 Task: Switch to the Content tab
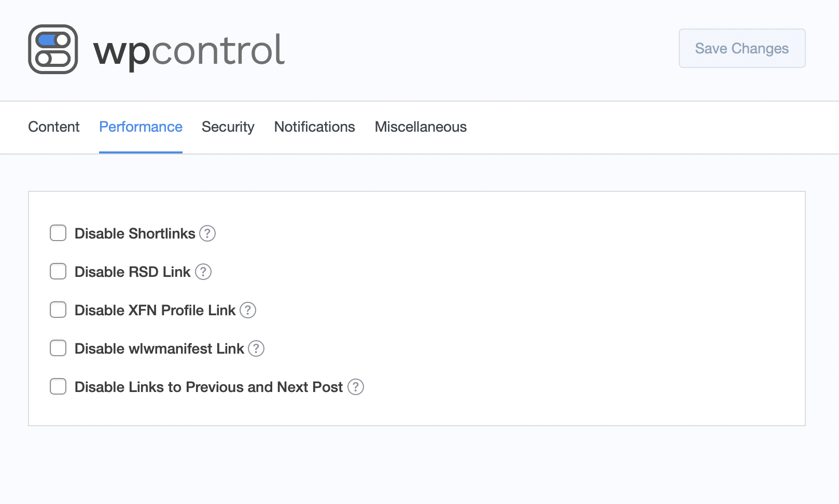point(54,127)
